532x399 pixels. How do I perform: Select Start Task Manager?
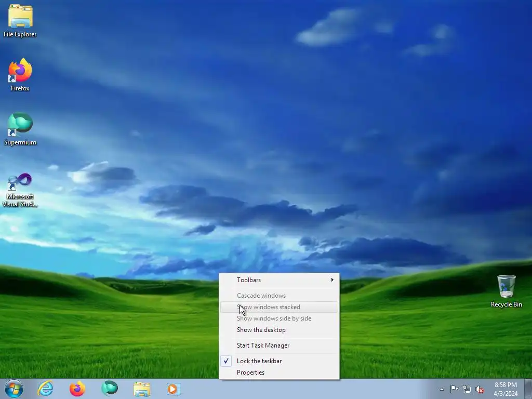pyautogui.click(x=279, y=345)
